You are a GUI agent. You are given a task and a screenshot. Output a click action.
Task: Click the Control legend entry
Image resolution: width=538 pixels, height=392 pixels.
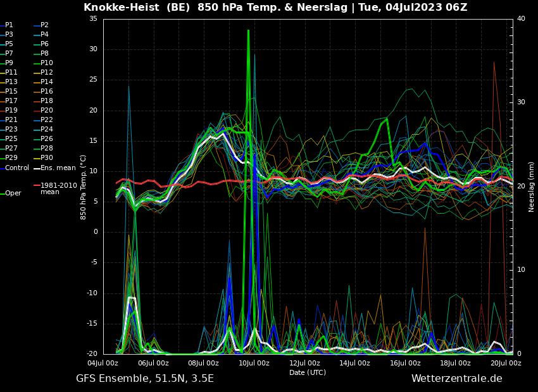tap(17, 168)
